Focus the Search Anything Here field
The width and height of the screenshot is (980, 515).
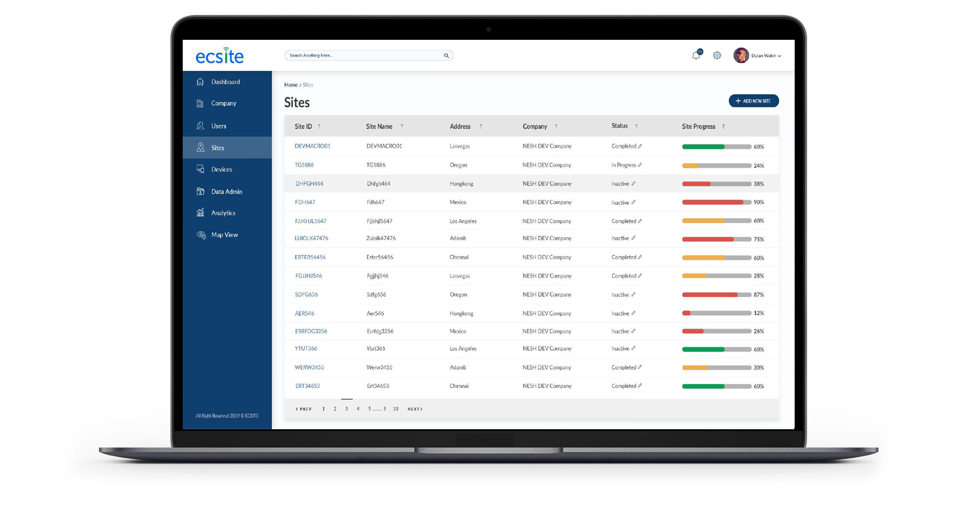tap(362, 56)
